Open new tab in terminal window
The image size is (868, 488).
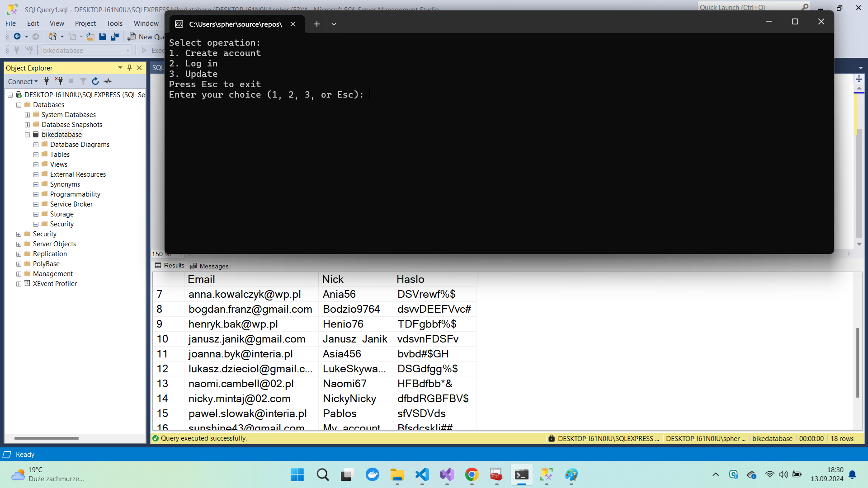317,24
